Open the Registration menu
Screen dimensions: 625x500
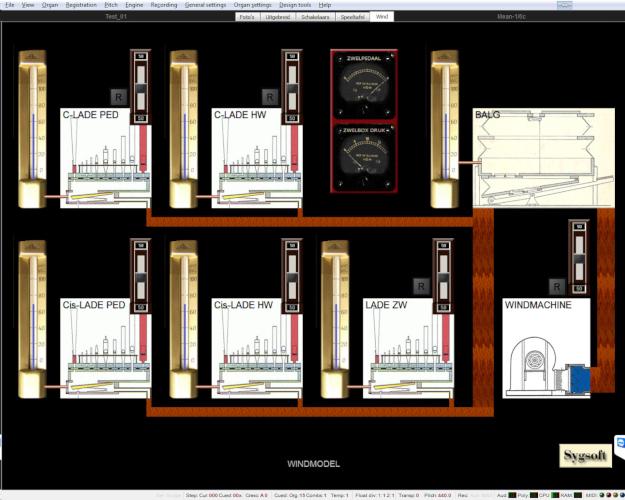pos(81,5)
